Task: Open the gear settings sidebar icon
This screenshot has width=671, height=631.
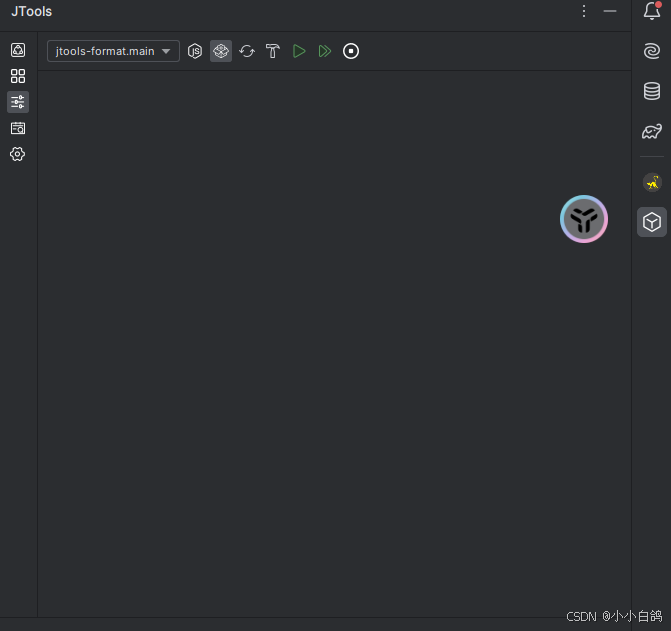Action: click(18, 154)
